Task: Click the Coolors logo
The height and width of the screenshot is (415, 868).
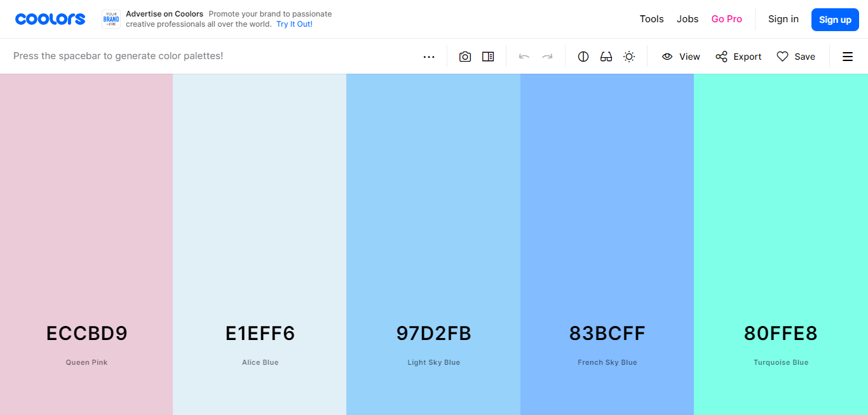Action: click(50, 19)
